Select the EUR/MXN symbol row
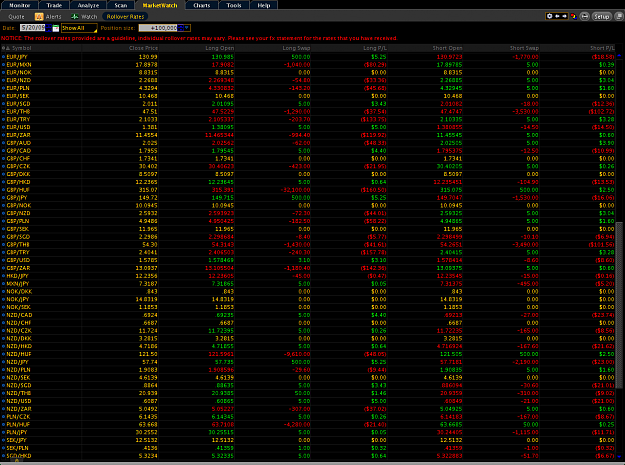 308,65
